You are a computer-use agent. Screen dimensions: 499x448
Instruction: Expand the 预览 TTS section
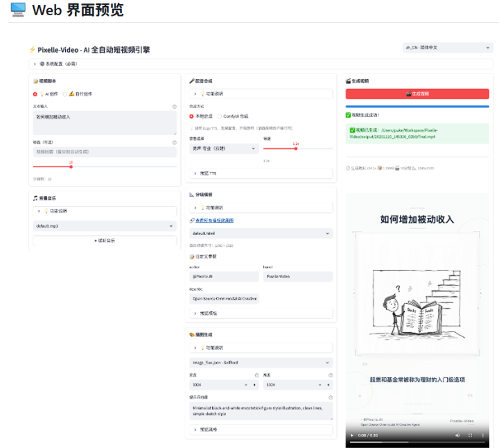(195, 173)
